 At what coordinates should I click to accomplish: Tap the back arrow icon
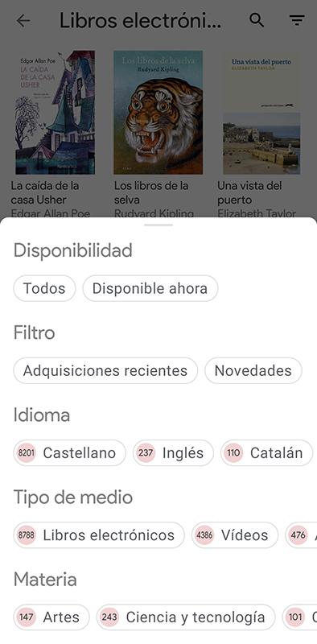pyautogui.click(x=23, y=21)
